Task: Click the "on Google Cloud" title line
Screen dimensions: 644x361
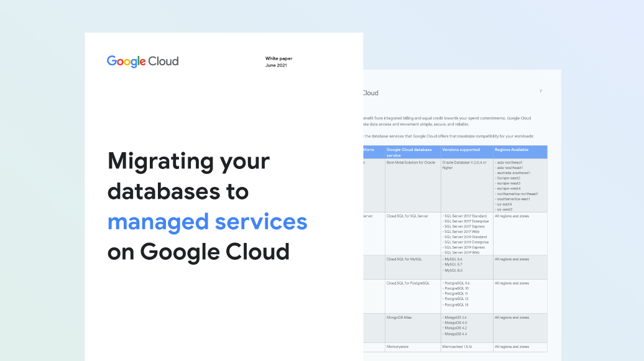Action: pos(198,252)
